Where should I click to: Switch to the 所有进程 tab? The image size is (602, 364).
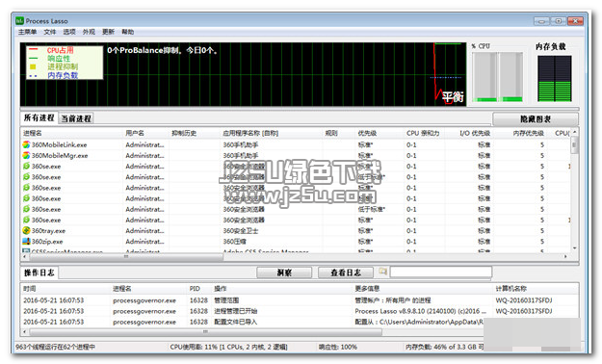pyautogui.click(x=39, y=117)
